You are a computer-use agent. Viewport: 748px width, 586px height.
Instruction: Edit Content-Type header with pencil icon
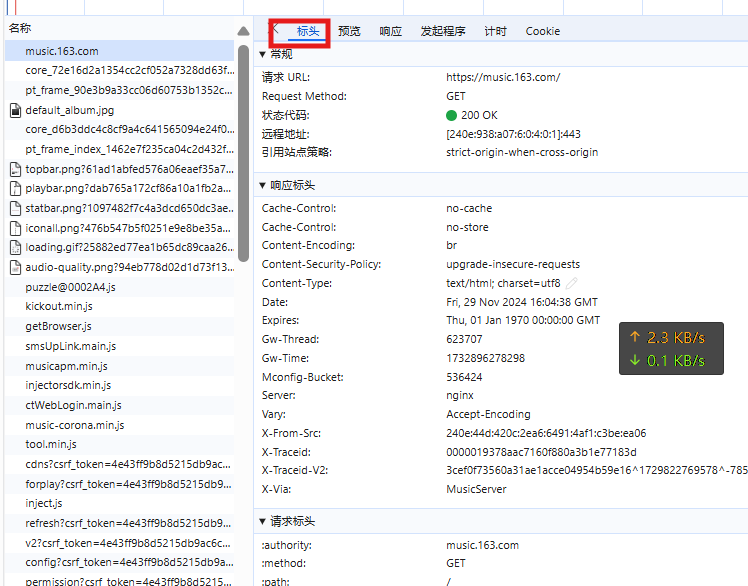pos(572,283)
